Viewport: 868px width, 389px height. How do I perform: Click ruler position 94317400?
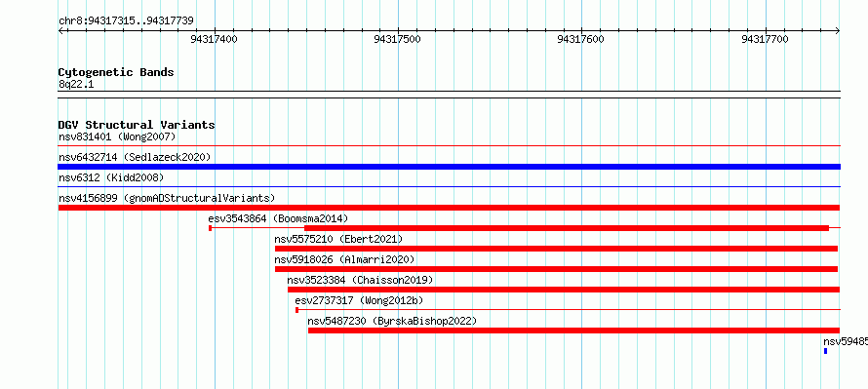coord(214,39)
